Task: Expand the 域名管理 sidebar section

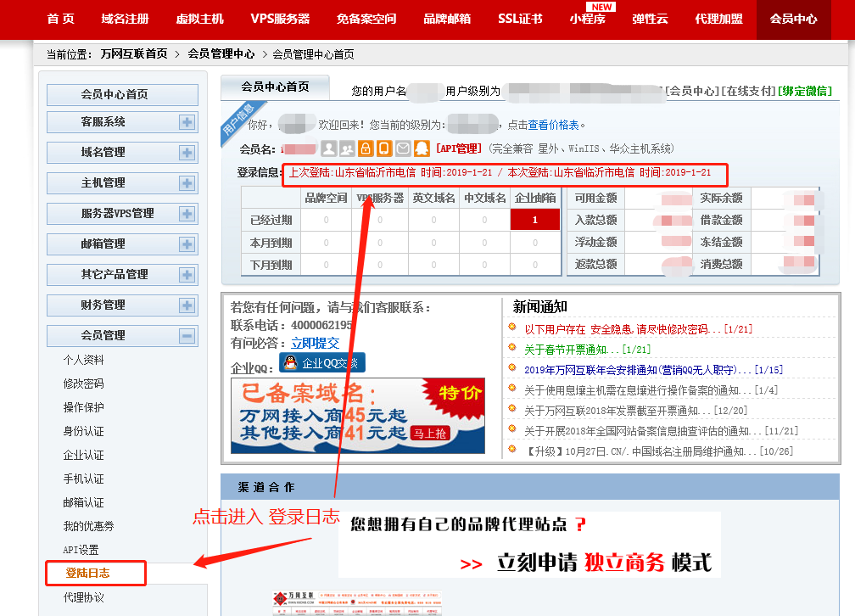Action: coord(187,153)
